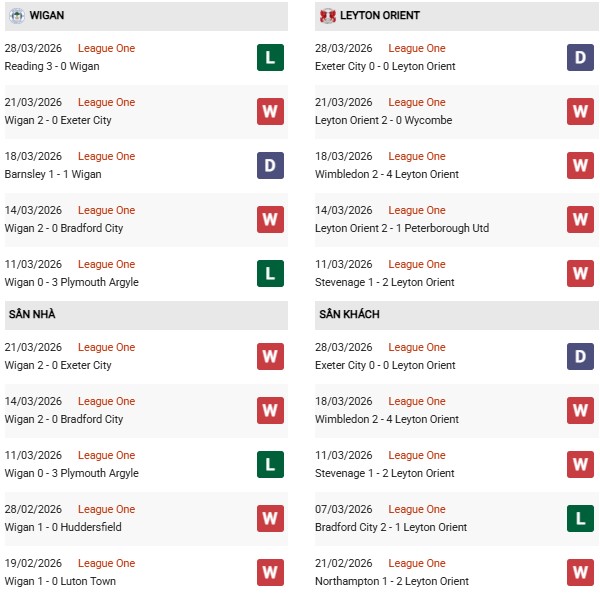Click the Leyton Orient club crest icon
The height and width of the screenshot is (593, 600).
coord(327,16)
